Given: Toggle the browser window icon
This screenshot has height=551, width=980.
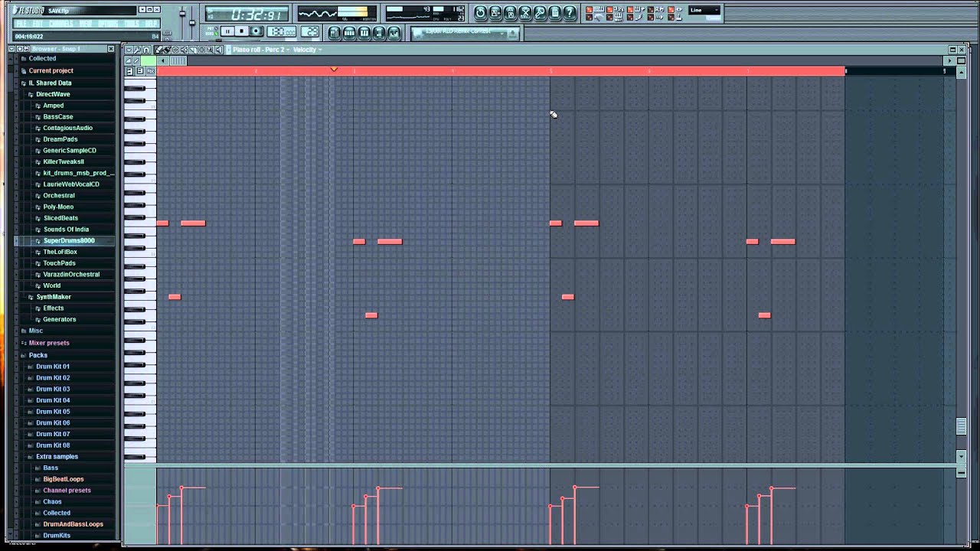Looking at the screenshot, I should pos(379,33).
